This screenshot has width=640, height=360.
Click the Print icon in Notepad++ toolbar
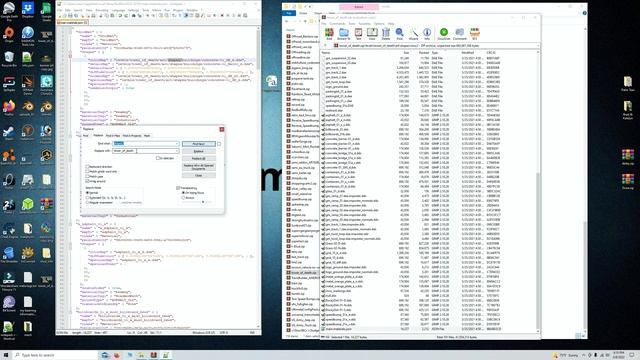click(x=93, y=16)
